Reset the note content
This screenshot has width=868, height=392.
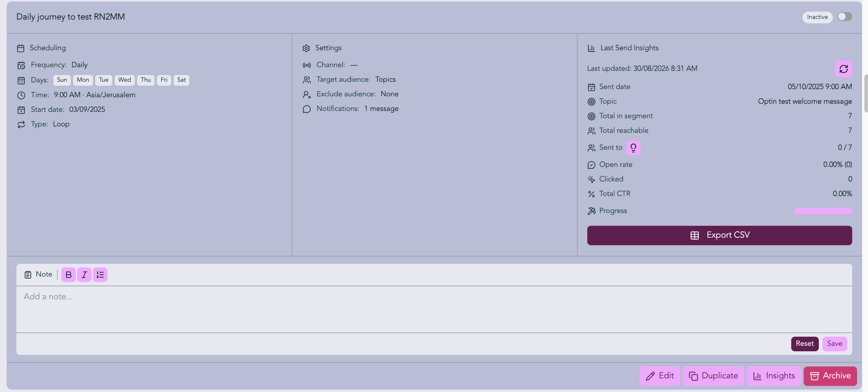(x=805, y=344)
